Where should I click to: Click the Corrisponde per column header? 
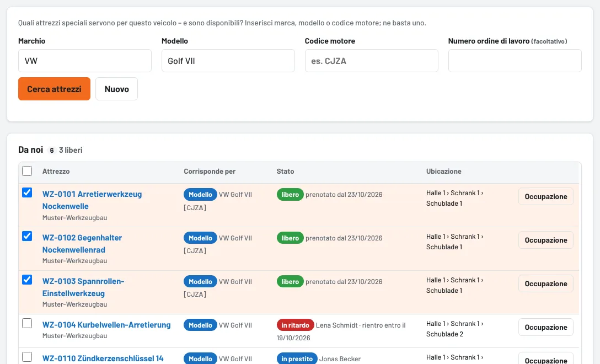210,172
